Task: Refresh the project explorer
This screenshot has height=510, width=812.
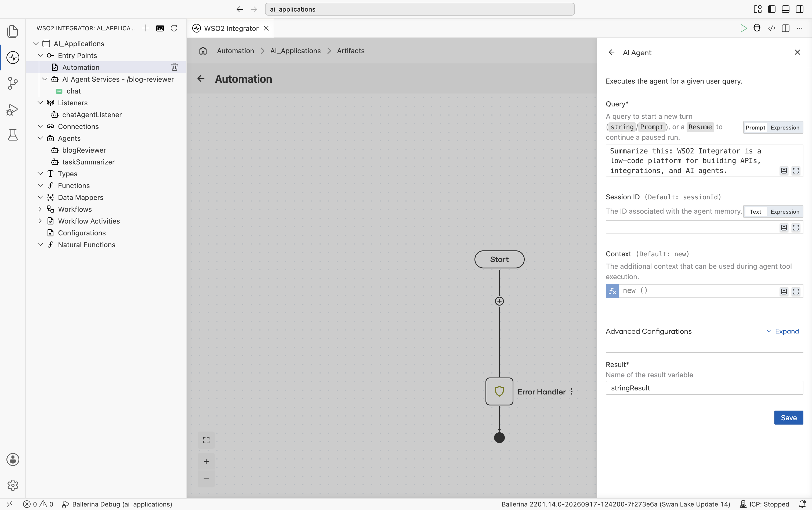Action: point(174,28)
